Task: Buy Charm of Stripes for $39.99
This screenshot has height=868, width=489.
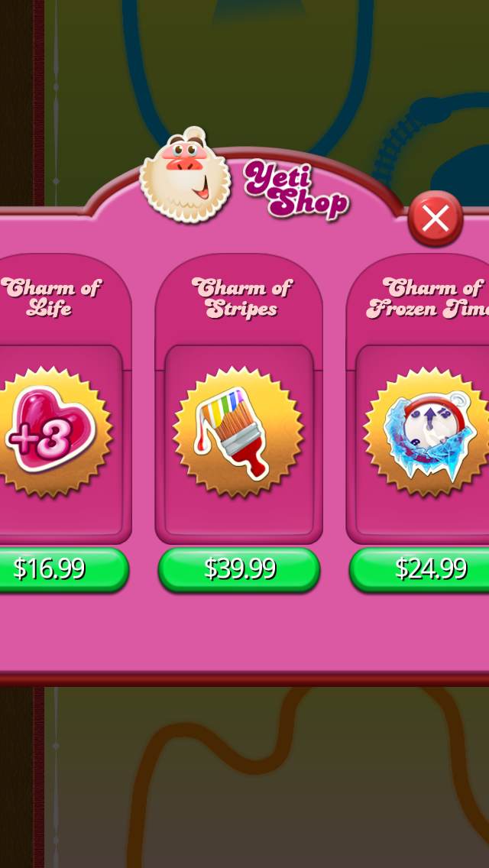Action: 239,569
